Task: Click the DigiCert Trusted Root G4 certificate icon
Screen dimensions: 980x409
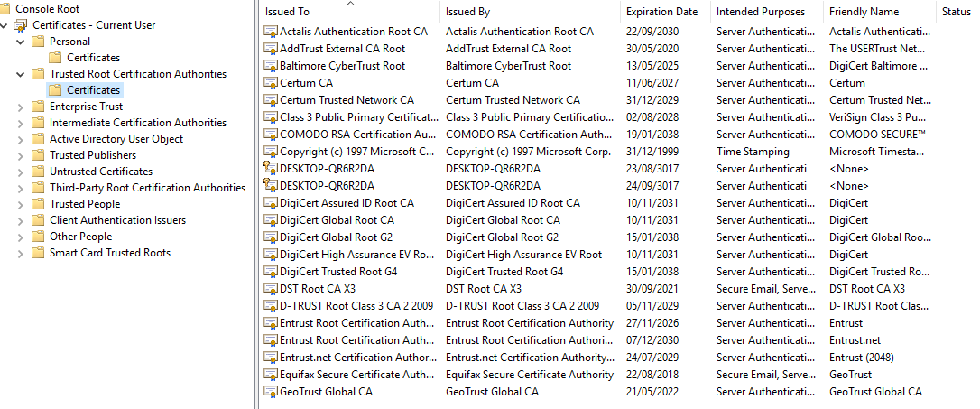Action: pyautogui.click(x=271, y=272)
